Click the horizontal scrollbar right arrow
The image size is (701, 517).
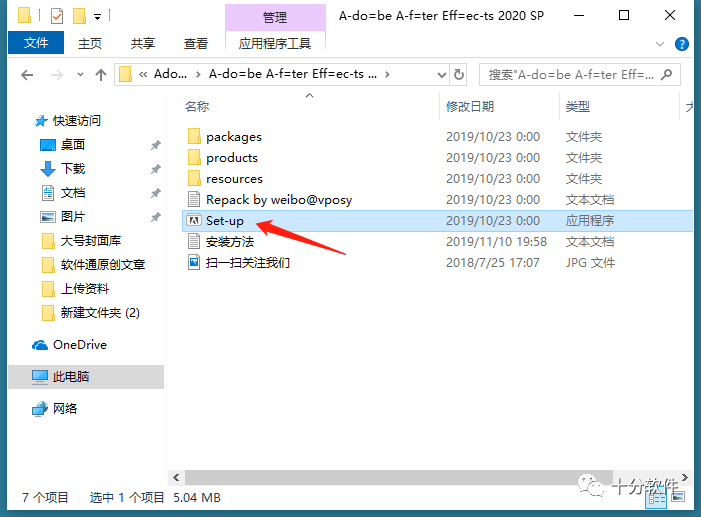pyautogui.click(x=684, y=478)
